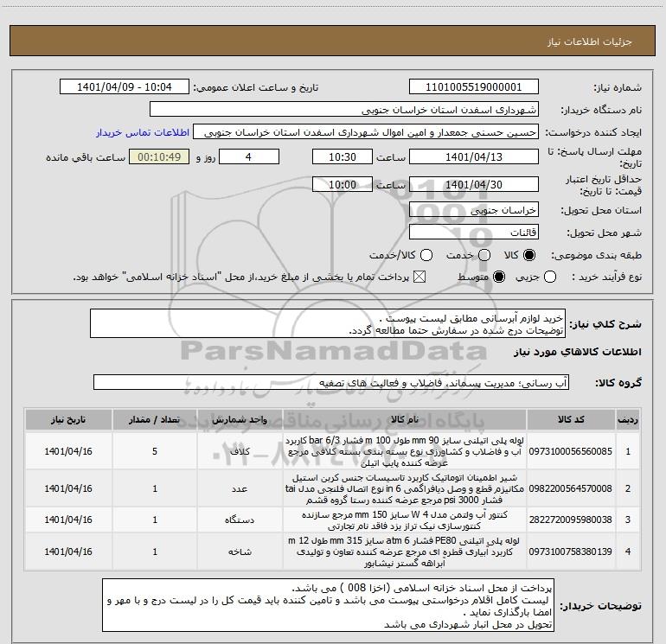Click the row 1 polyethylene pipe 90 mm description
Screen dimensions: 666x644
click(x=405, y=451)
